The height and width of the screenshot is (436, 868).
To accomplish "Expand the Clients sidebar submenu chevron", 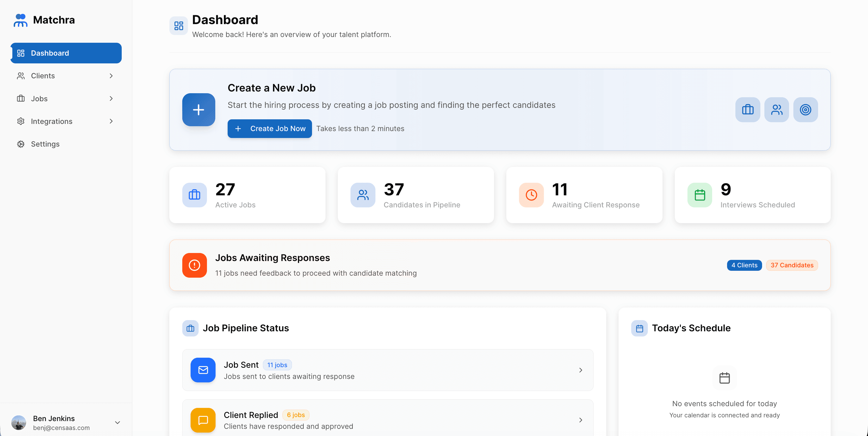I will tap(111, 76).
